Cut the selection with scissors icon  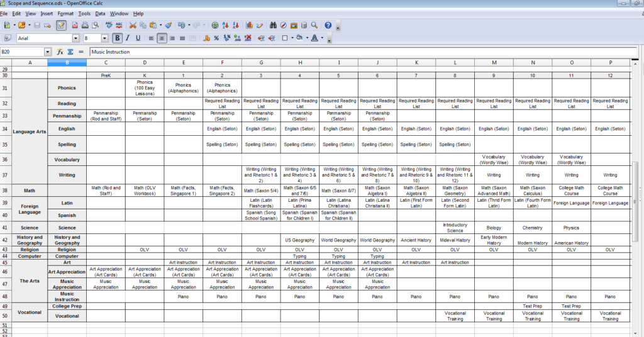pos(133,25)
